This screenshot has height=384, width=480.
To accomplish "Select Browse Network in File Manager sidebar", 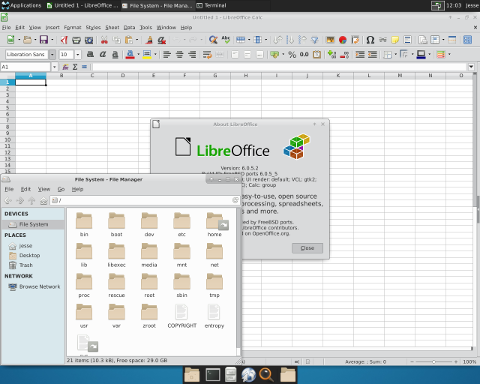I will coord(35,287).
